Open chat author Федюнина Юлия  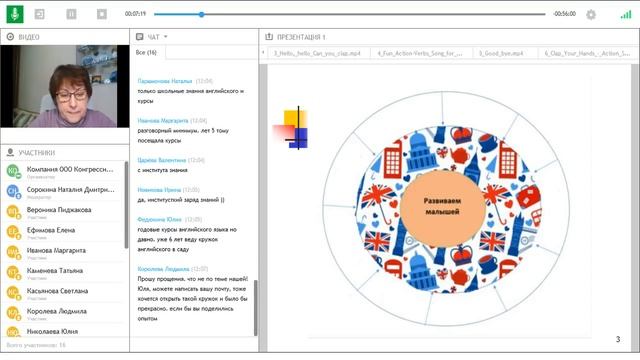160,219
